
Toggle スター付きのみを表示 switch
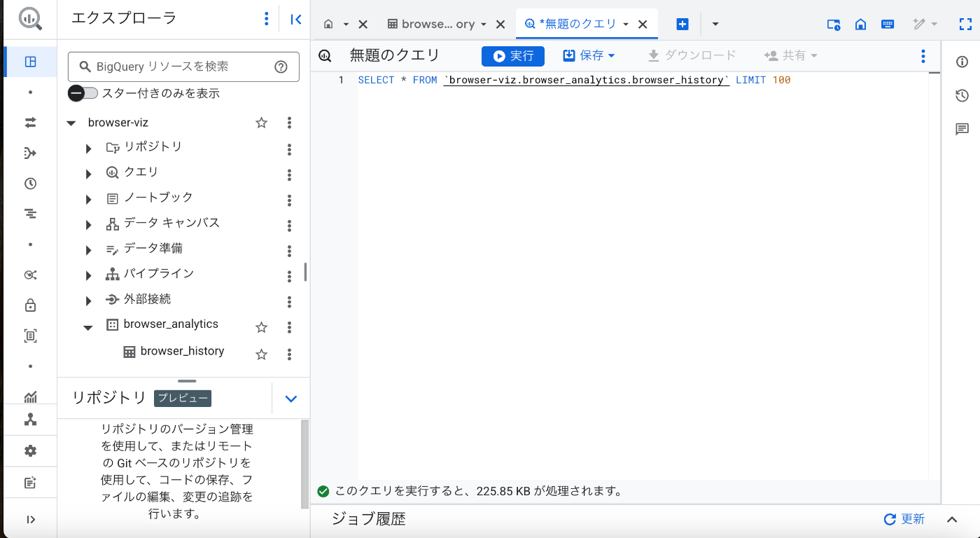83,93
